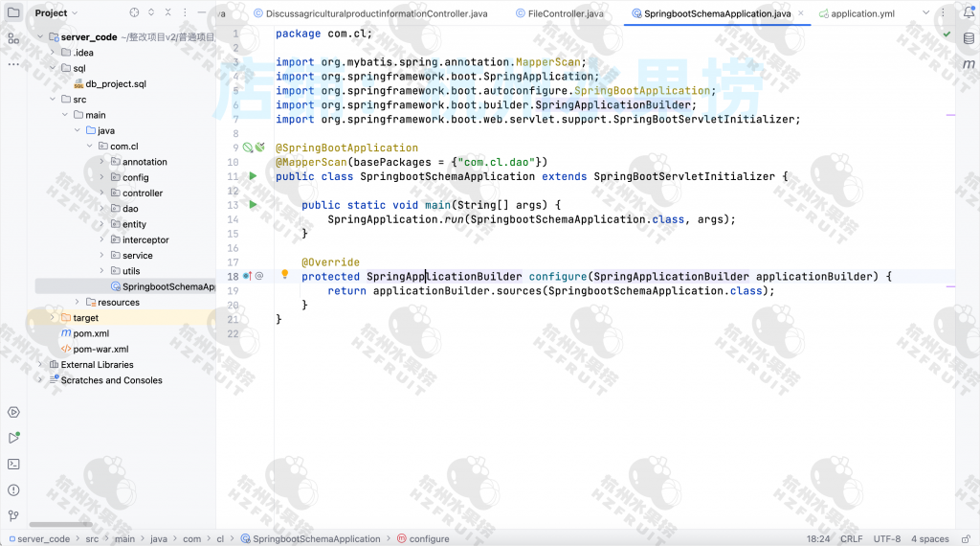Image resolution: width=980 pixels, height=546 pixels.
Task: Change the CRLF line separator setting
Action: (x=851, y=539)
